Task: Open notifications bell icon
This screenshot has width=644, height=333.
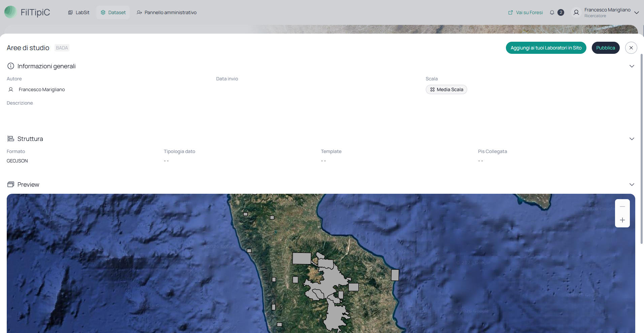Action: (552, 12)
